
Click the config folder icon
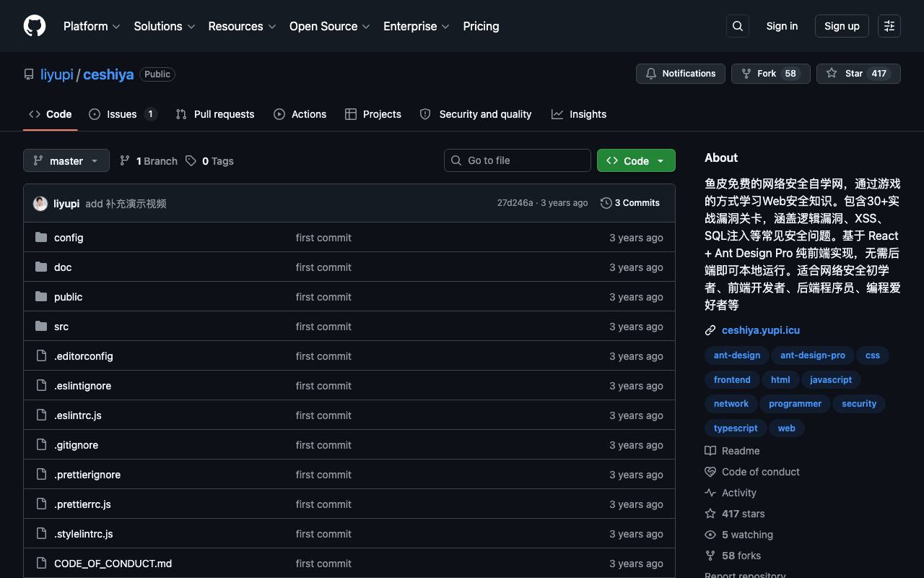pyautogui.click(x=41, y=237)
